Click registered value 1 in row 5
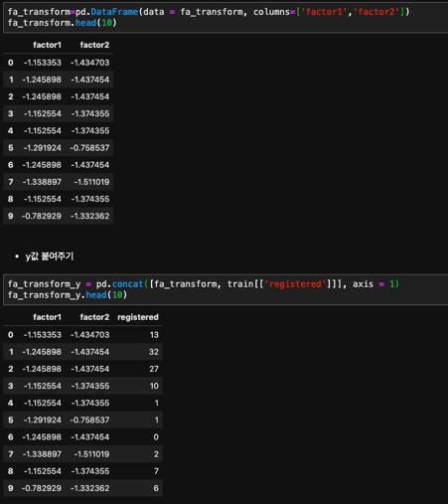448x504 pixels. pos(157,420)
